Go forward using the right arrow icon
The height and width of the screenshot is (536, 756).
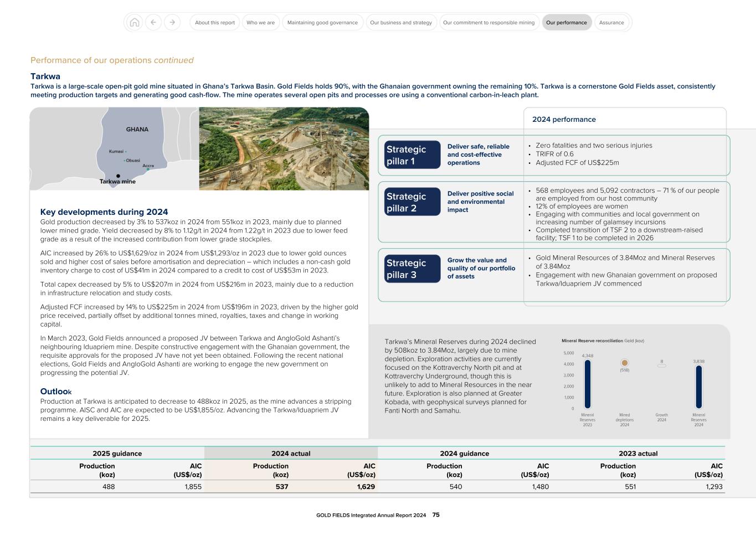(172, 22)
